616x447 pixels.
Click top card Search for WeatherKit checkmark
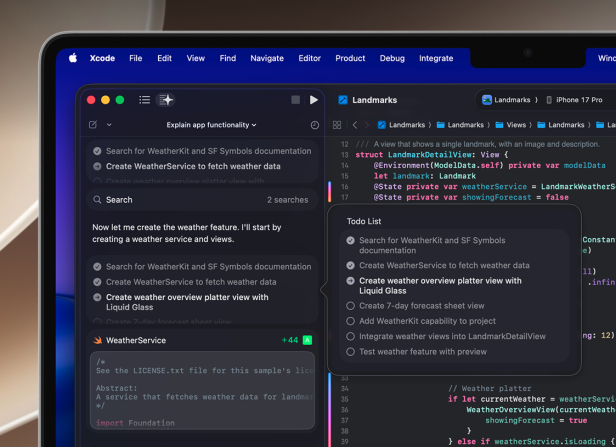click(x=97, y=151)
